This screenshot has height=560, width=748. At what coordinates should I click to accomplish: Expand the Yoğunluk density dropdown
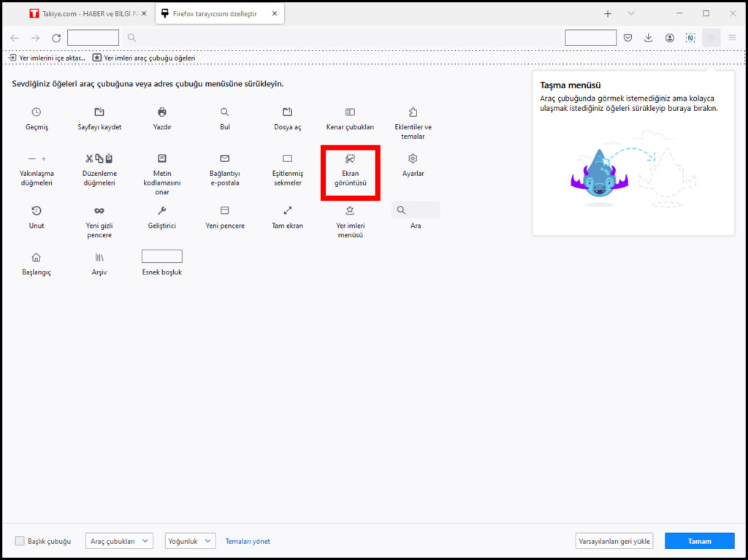[190, 541]
